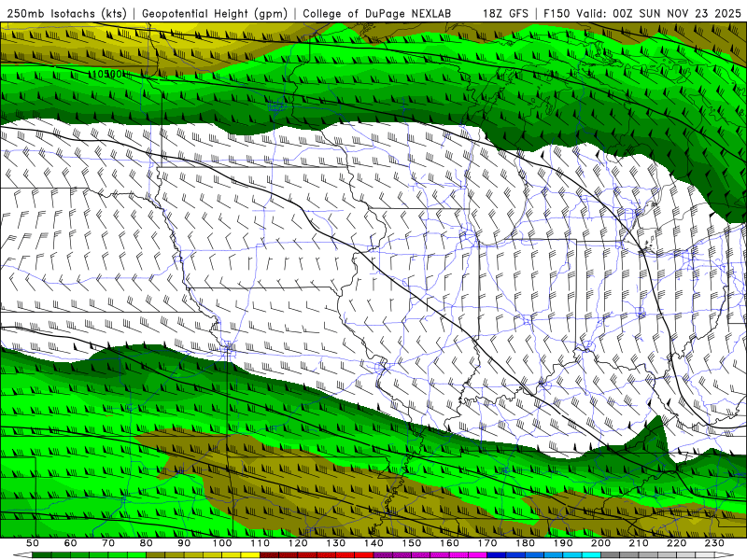747x560 pixels.
Task: Click the legend value 220
Action: point(676,543)
